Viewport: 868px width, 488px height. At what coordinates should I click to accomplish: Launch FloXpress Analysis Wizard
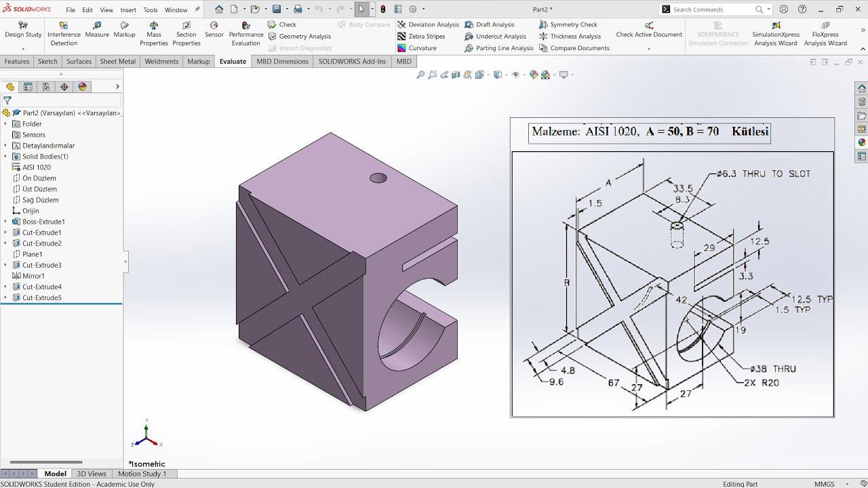(x=825, y=34)
